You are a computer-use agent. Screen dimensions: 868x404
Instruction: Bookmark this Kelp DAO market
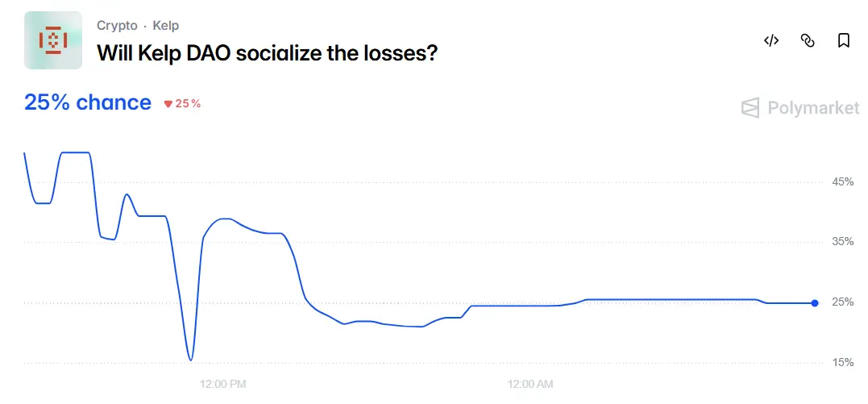point(844,41)
